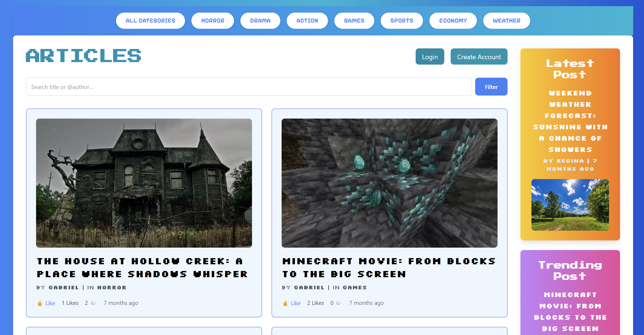Click the Create Account button

point(479,56)
